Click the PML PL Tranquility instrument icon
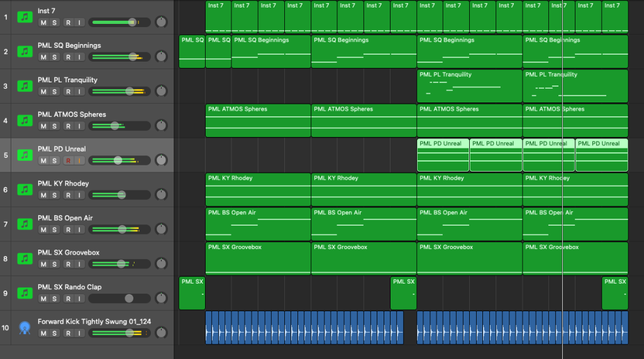Viewport: 644px width, 359px height. (25, 86)
